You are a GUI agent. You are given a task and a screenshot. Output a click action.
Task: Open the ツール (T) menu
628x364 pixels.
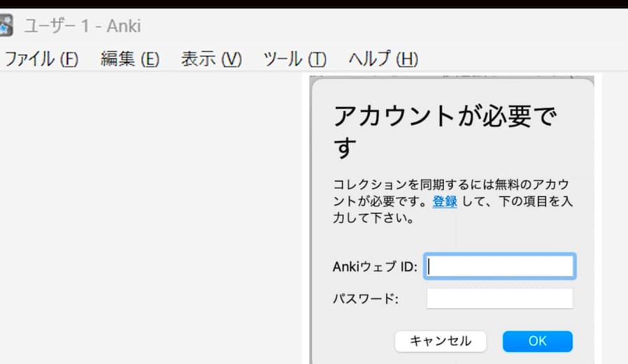(295, 59)
